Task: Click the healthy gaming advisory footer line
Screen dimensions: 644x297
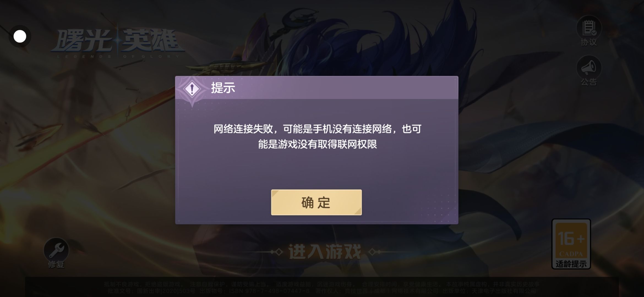Action: click(322, 284)
